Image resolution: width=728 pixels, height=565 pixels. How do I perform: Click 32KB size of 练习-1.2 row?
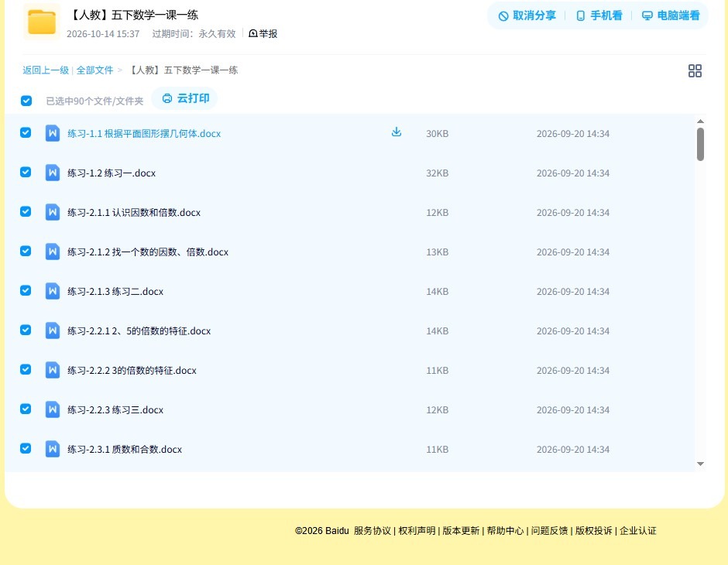click(438, 173)
